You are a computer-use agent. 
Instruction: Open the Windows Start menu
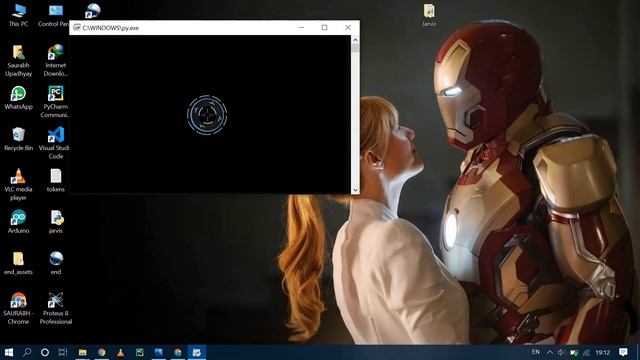tap(9, 352)
